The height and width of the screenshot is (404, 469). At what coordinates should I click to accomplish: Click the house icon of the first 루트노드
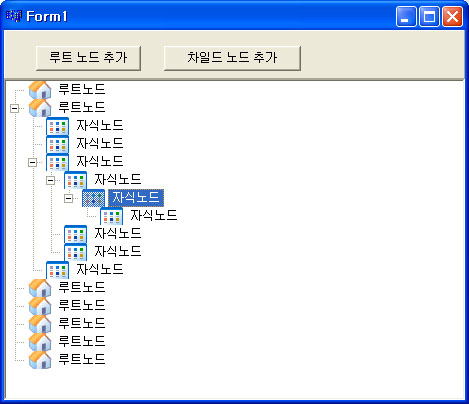(x=40, y=90)
